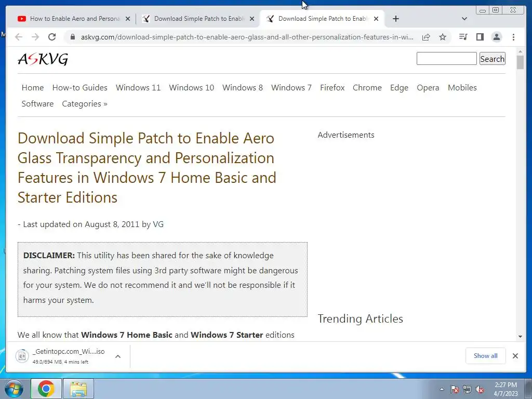The height and width of the screenshot is (399, 532).
Task: Open the Chrome three-dot menu
Action: [513, 37]
